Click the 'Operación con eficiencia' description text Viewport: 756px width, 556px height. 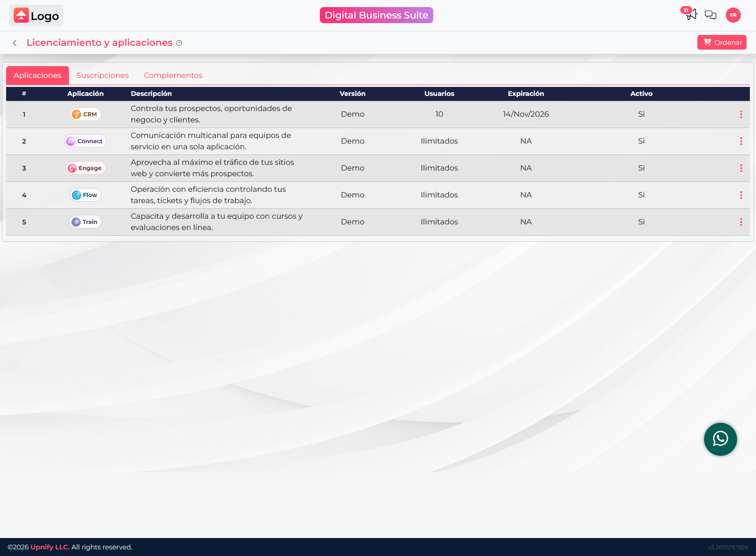tap(208, 195)
